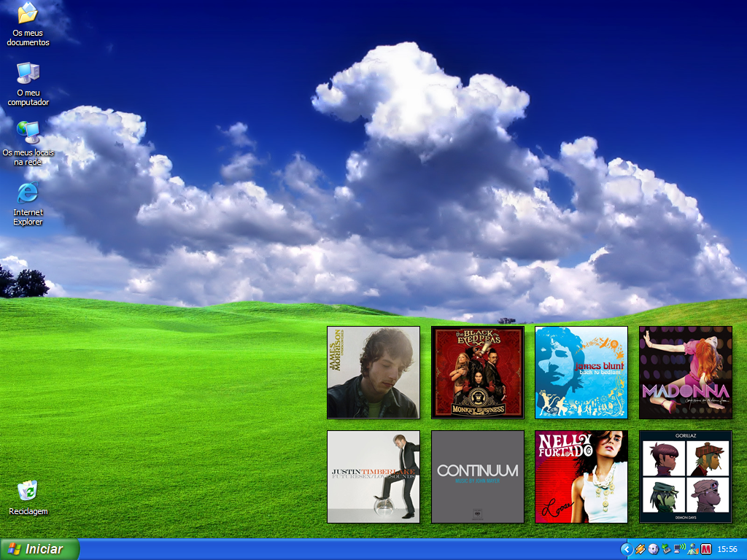Click the Winamp lightning tray icon
747x560 pixels.
pos(640,550)
